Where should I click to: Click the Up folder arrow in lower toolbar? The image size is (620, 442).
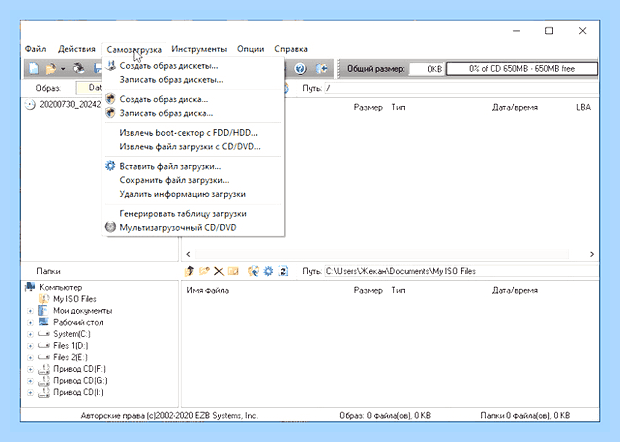(190, 271)
